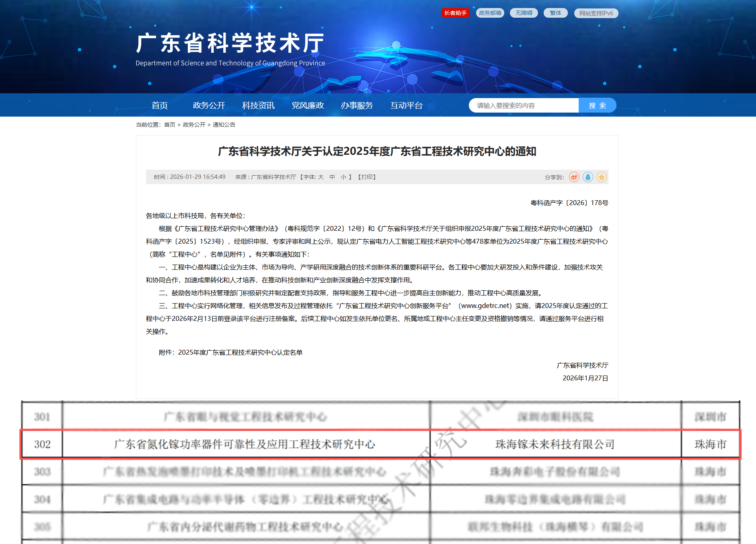The width and height of the screenshot is (756, 544).
Task: Open the 科技资讯 navigation menu
Action: 258,105
